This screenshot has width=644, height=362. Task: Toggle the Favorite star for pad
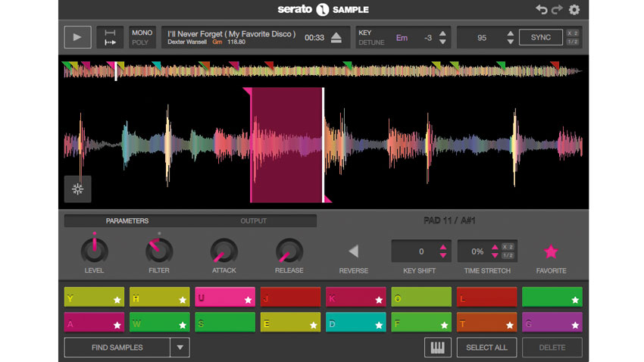(x=551, y=251)
